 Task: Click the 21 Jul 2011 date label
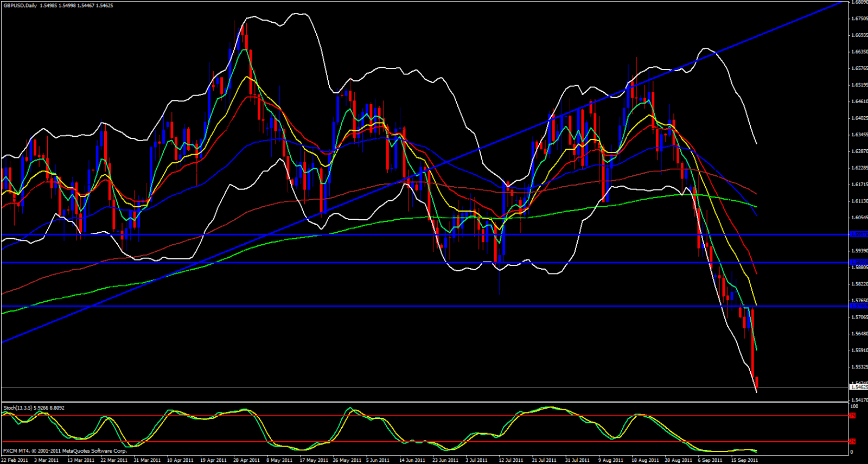(x=544, y=460)
